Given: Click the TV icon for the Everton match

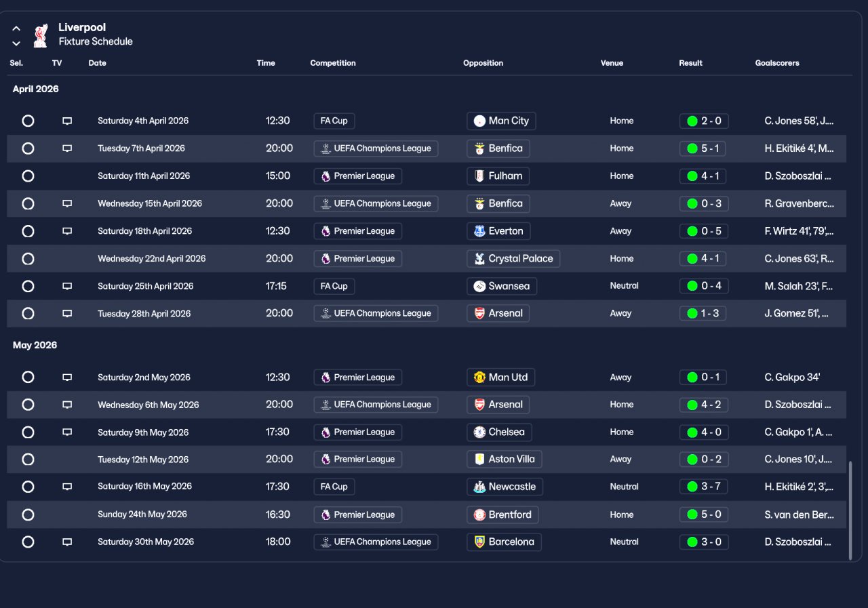Looking at the screenshot, I should click(67, 231).
